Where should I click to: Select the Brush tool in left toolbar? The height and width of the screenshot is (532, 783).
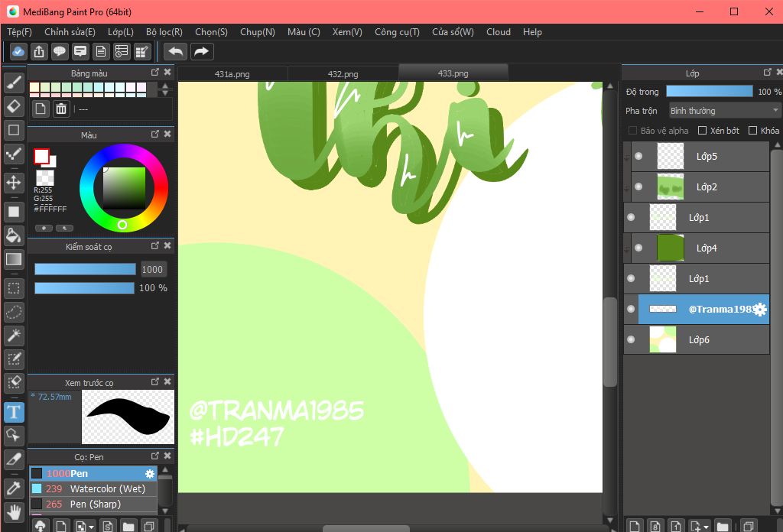(x=14, y=83)
